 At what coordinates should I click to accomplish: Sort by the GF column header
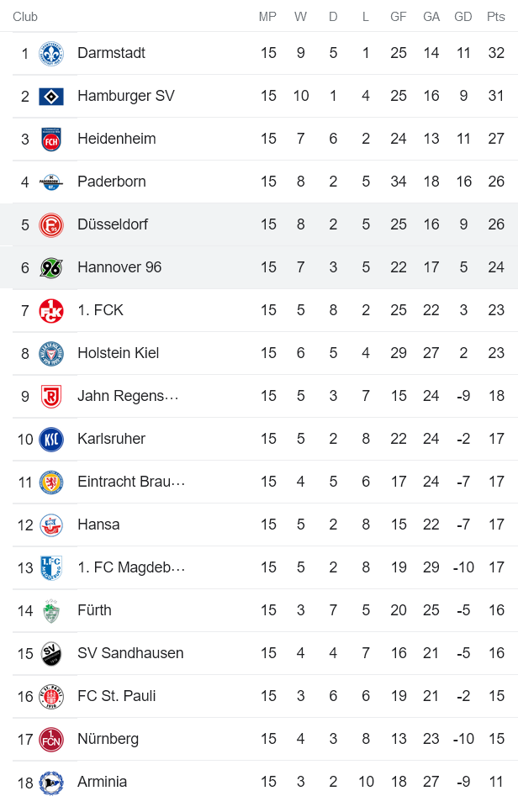click(x=399, y=16)
